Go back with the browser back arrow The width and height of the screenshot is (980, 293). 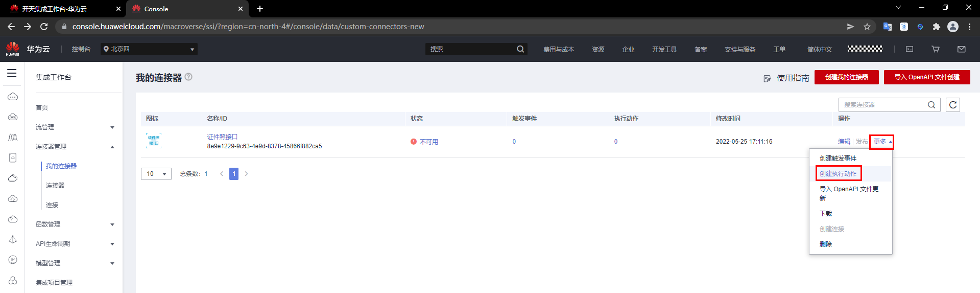coord(11,27)
